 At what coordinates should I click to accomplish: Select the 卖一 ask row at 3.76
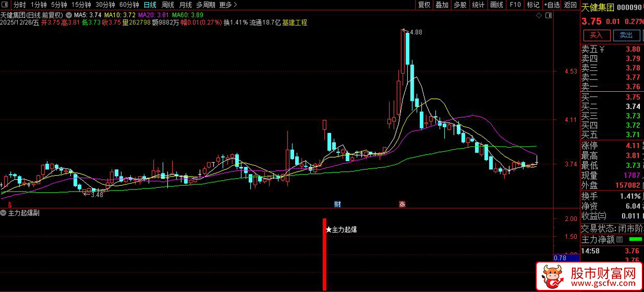click(x=612, y=87)
